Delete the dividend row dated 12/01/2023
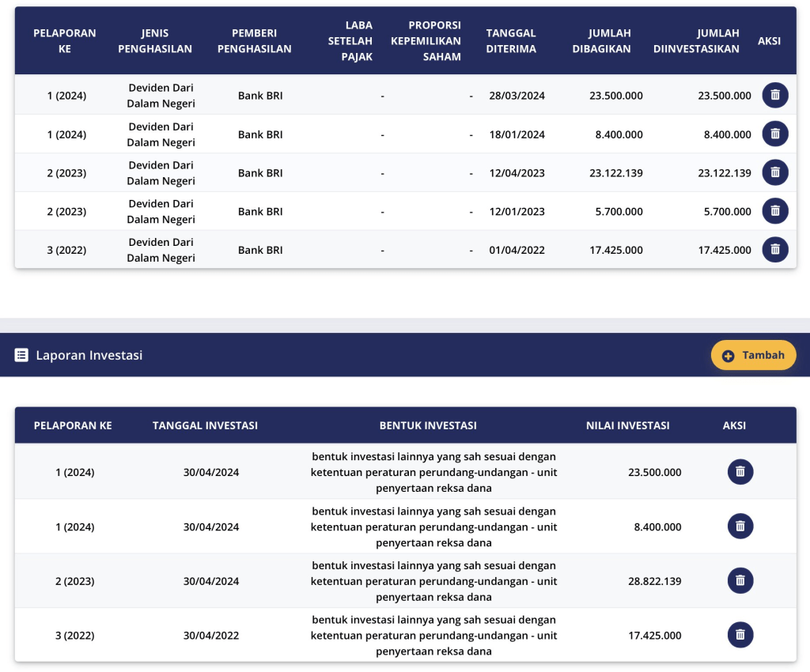This screenshot has width=810, height=672. click(x=774, y=211)
